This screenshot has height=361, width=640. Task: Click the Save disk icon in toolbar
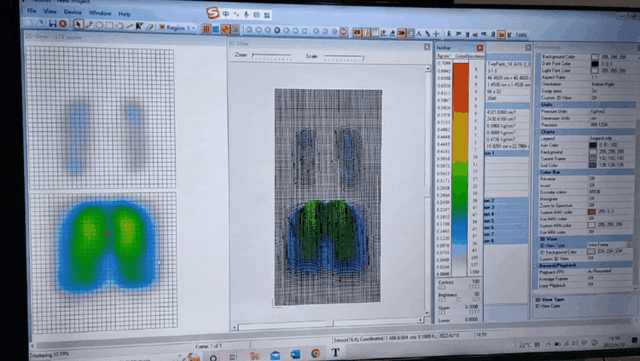(53, 24)
